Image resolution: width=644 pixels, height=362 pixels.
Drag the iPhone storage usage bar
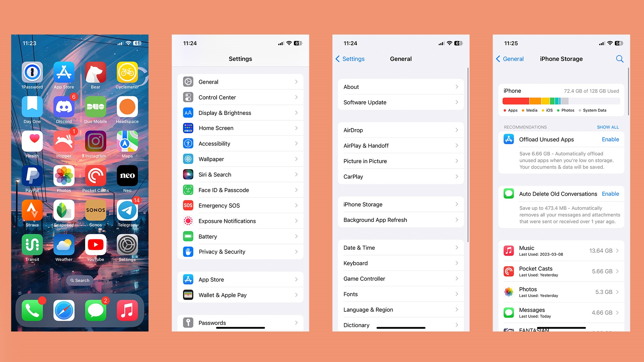(x=561, y=101)
